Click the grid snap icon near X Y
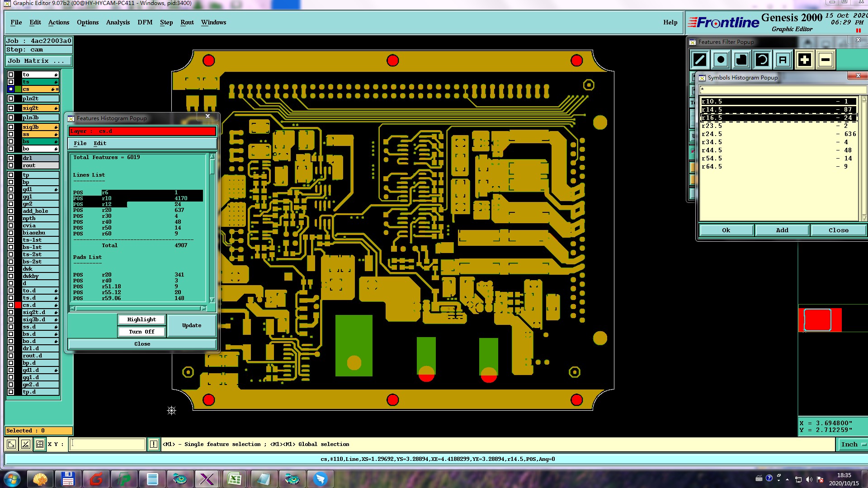This screenshot has height=488, width=868. pyautogui.click(x=40, y=444)
